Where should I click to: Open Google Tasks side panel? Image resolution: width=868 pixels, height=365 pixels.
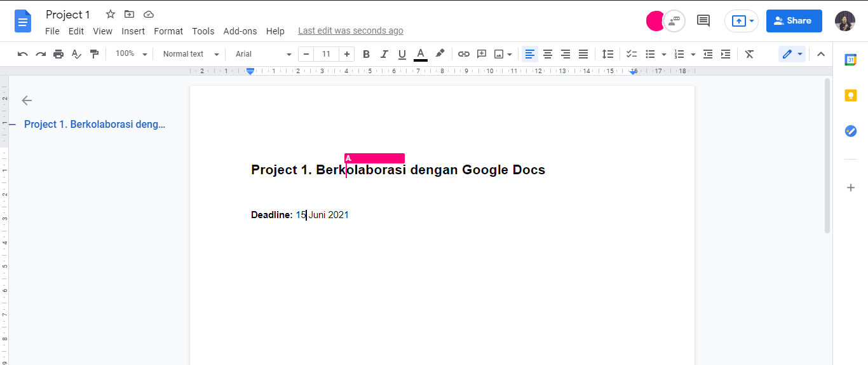coord(851,131)
